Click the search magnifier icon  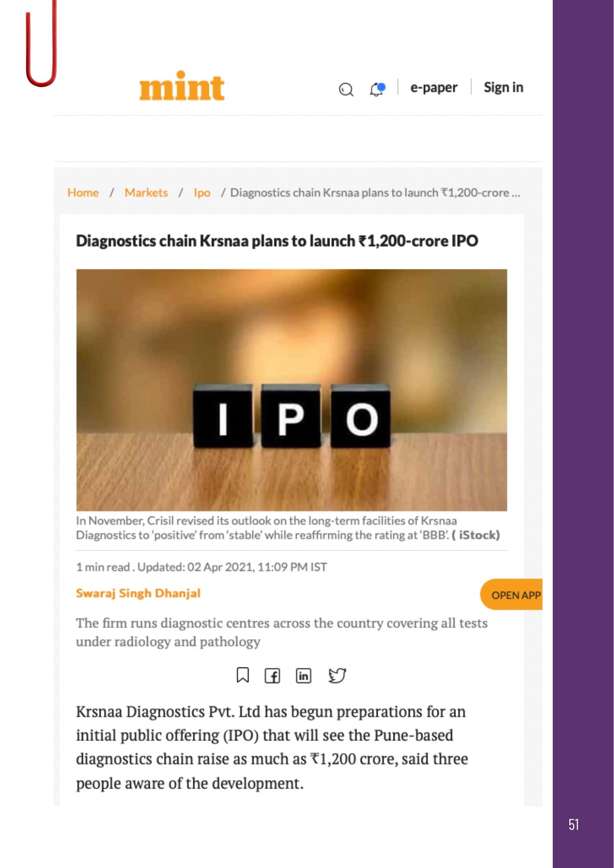tap(346, 89)
